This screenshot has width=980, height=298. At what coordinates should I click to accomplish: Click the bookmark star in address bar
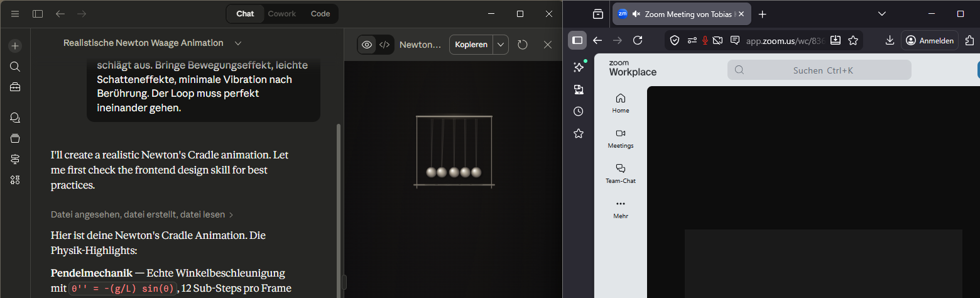tap(852, 40)
